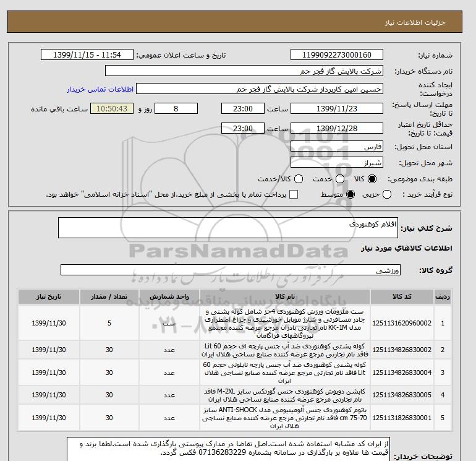Click delivery province field فارس
Image resolution: width=476 pixels, height=461 pixels.
[337, 147]
